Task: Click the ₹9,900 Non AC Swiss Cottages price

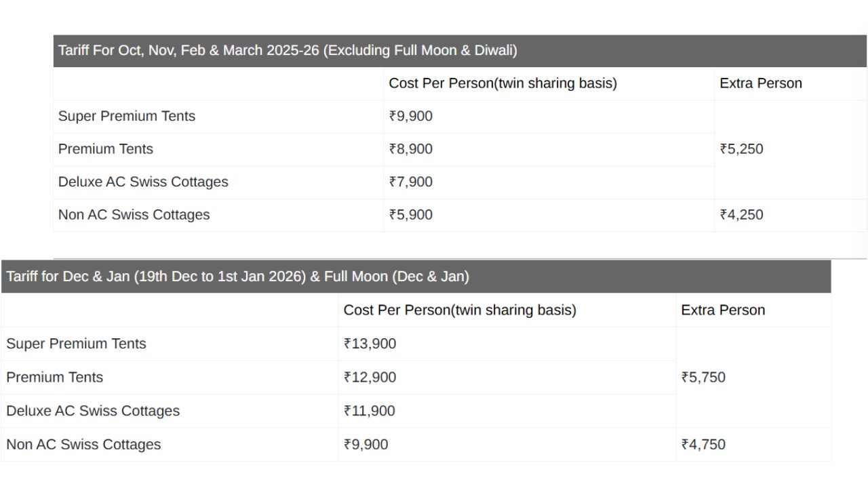Action: coord(366,445)
